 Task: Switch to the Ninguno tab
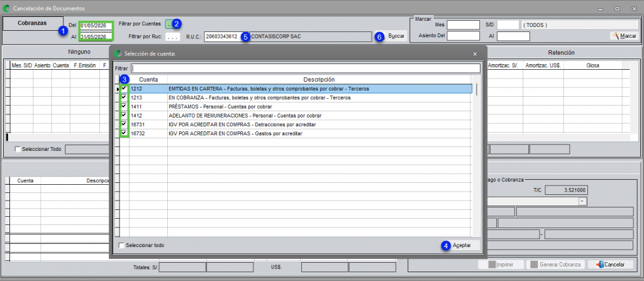pos(79,53)
